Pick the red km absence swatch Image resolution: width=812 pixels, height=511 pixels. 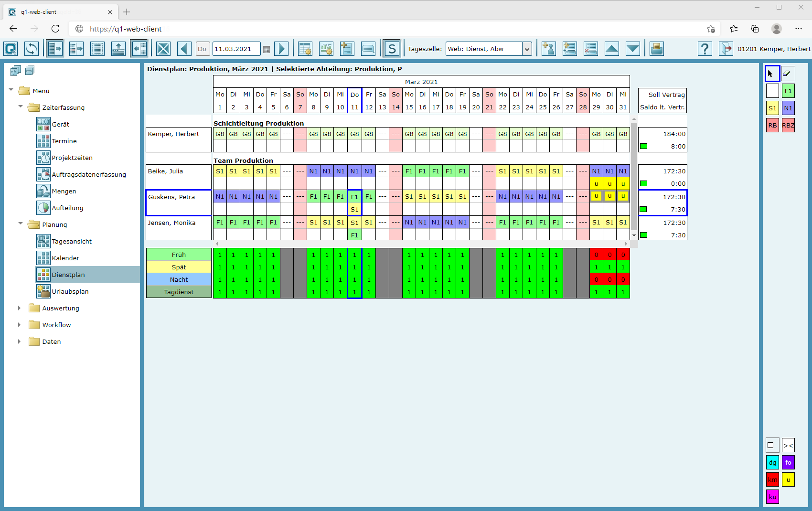click(x=772, y=479)
